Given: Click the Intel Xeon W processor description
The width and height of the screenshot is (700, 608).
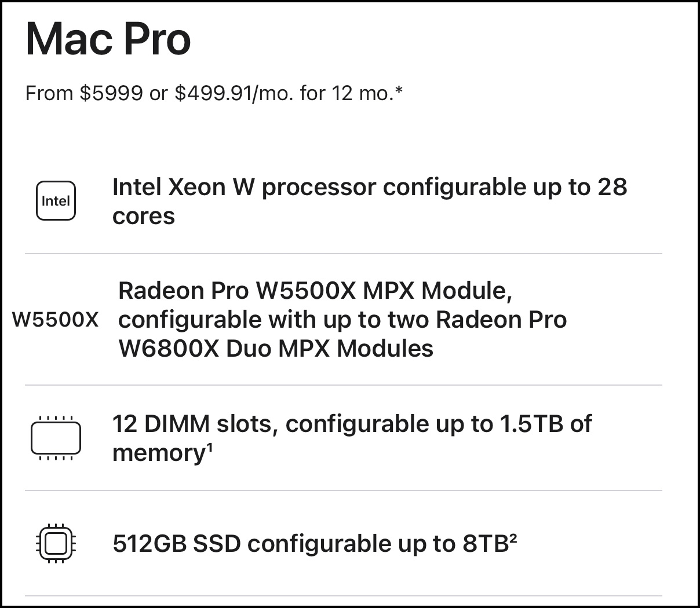Looking at the screenshot, I should pyautogui.click(x=370, y=202).
